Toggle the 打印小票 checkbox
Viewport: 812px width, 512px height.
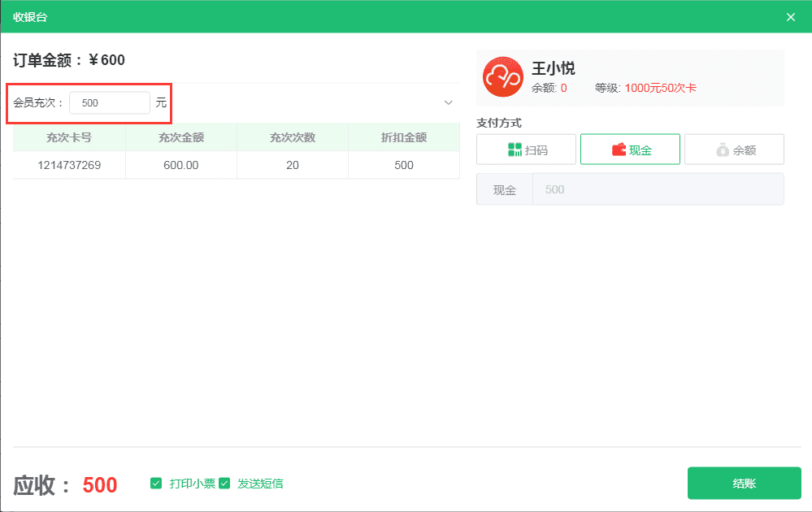(156, 484)
